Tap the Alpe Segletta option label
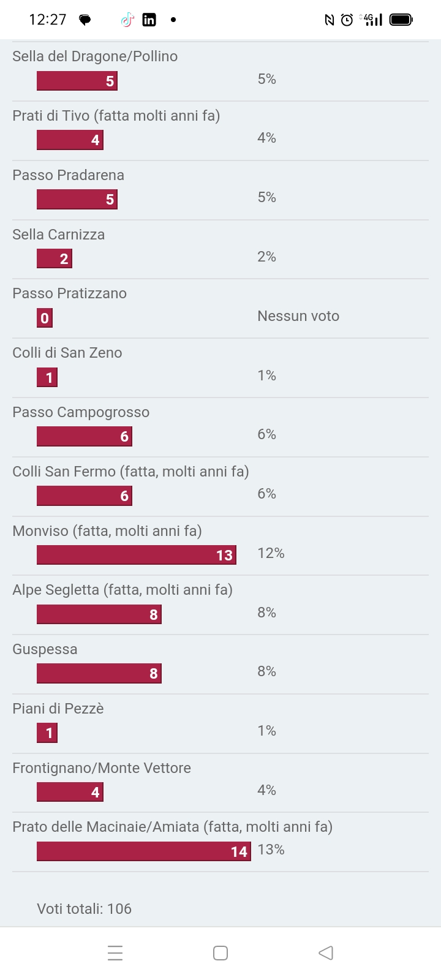441x980 pixels. coord(123,590)
